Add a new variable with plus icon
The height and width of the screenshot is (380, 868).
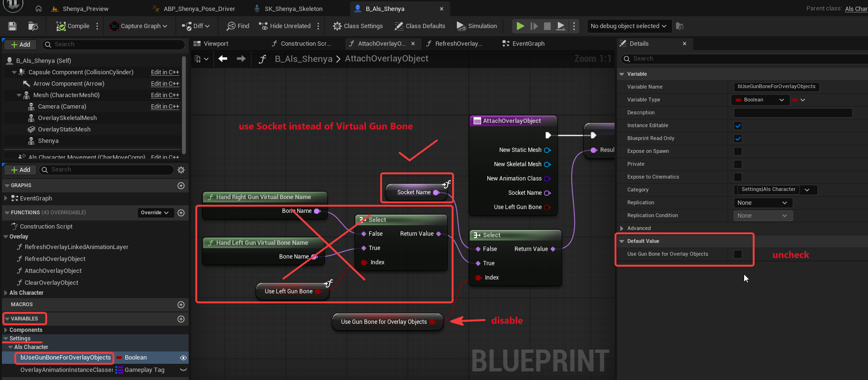click(181, 319)
